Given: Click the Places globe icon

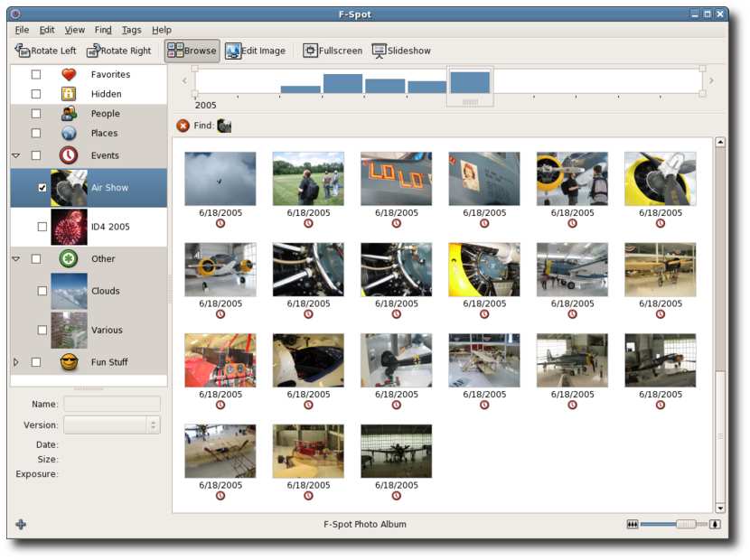Looking at the screenshot, I should click(x=69, y=133).
